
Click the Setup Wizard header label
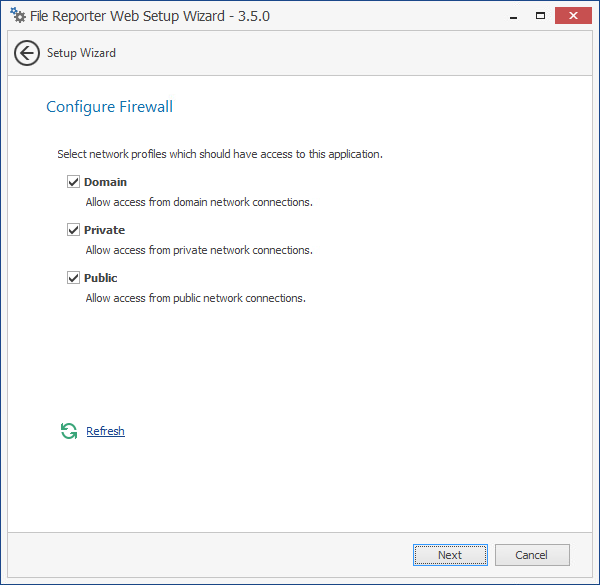[81, 53]
